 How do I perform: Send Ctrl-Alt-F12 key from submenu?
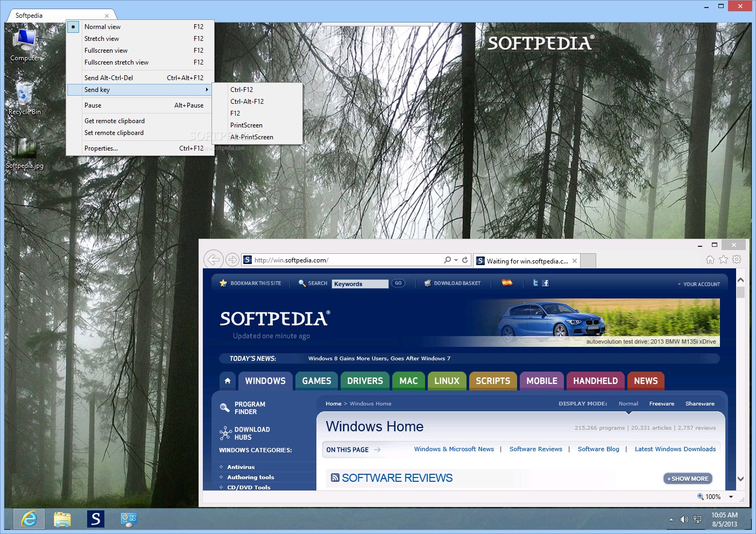click(257, 102)
